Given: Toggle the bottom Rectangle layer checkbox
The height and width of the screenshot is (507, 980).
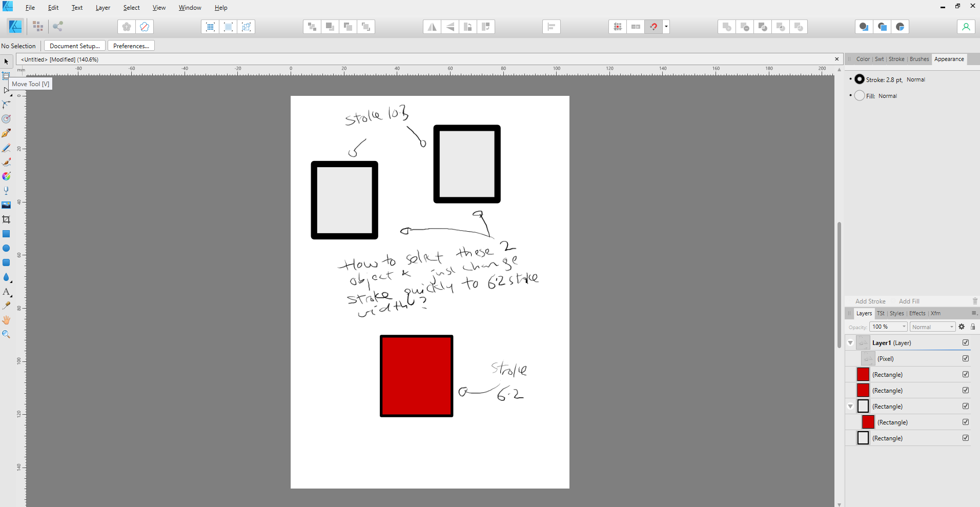Looking at the screenshot, I should pos(966,438).
